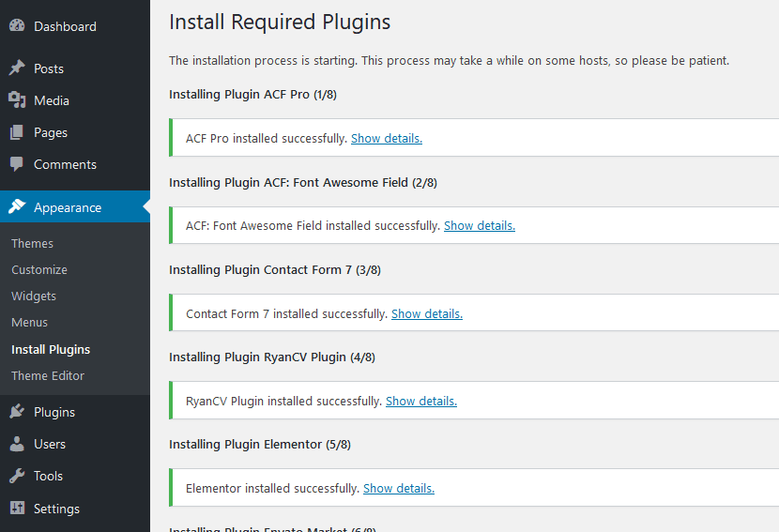779x532 pixels.
Task: Click the Tools wrench icon
Action: [x=17, y=476]
